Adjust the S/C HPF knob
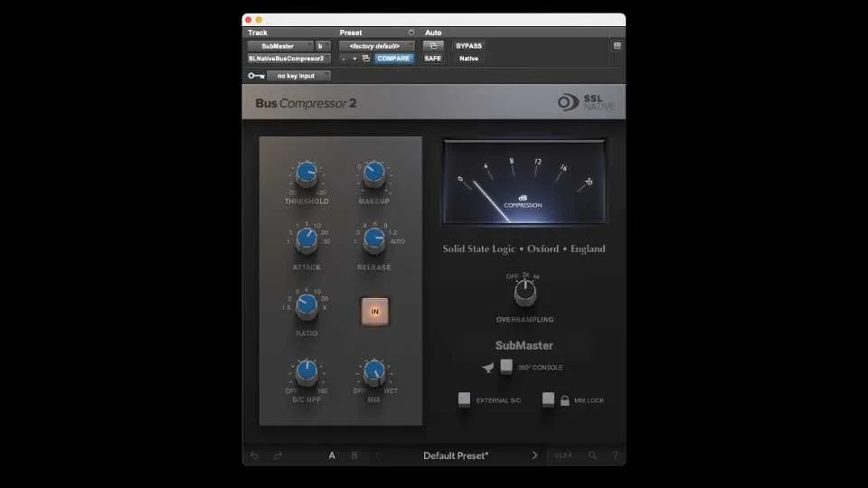The width and height of the screenshot is (868, 488). coord(307,371)
